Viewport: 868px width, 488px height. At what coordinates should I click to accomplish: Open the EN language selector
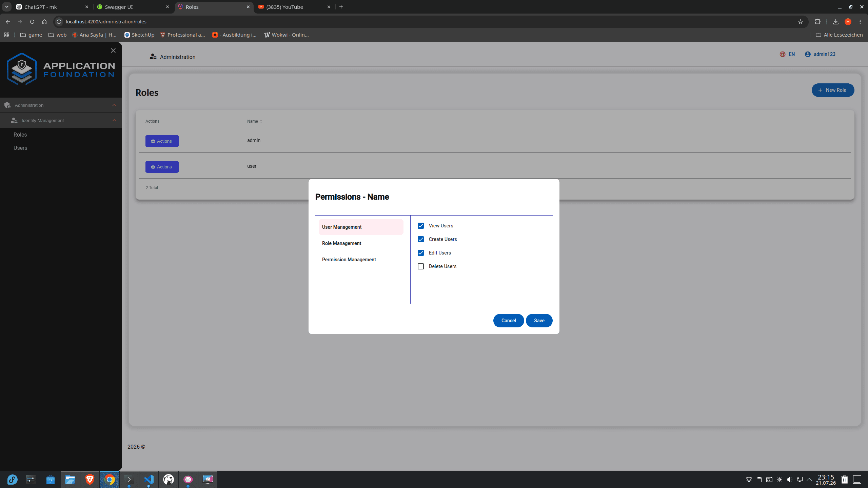coord(787,54)
